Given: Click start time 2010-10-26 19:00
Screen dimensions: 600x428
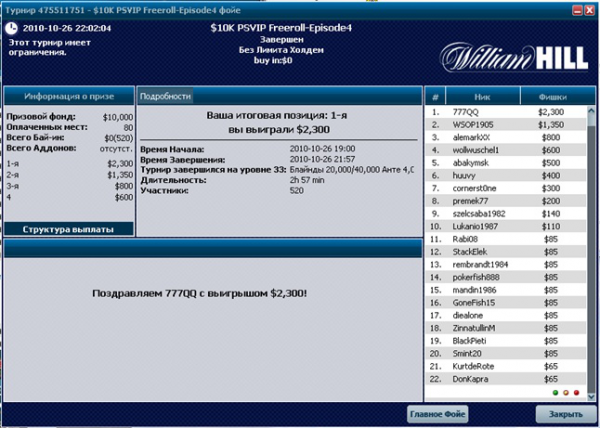Looking at the screenshot, I should 322,149.
